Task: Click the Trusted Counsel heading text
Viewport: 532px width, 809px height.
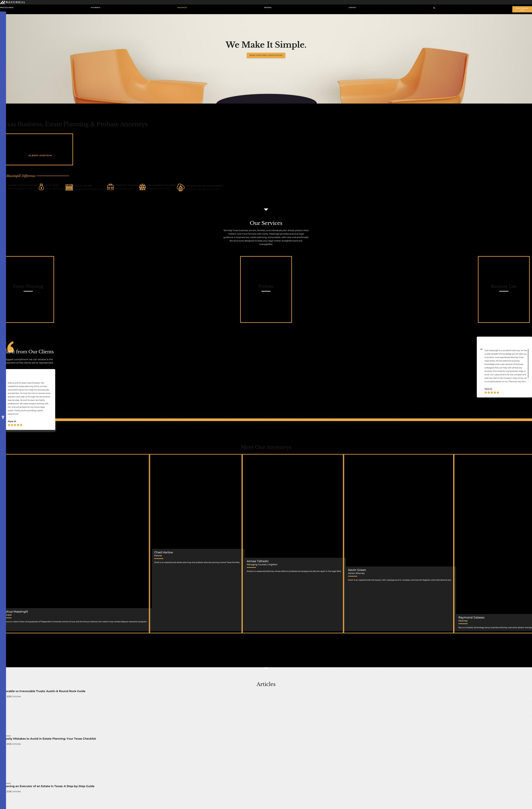Action: 127,185
